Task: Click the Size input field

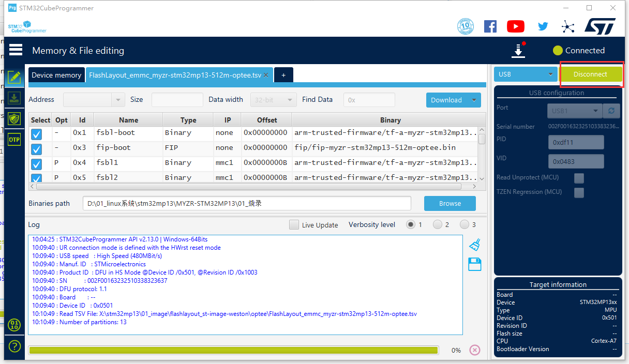Action: pos(177,100)
